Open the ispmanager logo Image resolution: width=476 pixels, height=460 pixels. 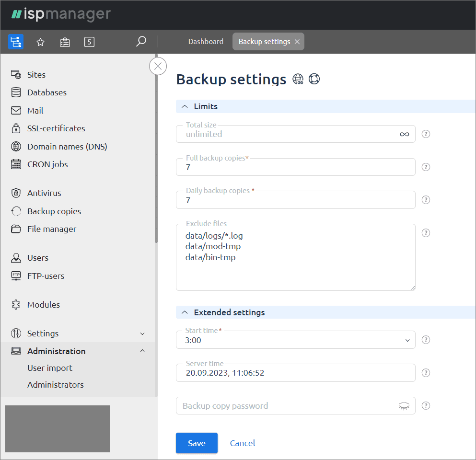point(60,14)
